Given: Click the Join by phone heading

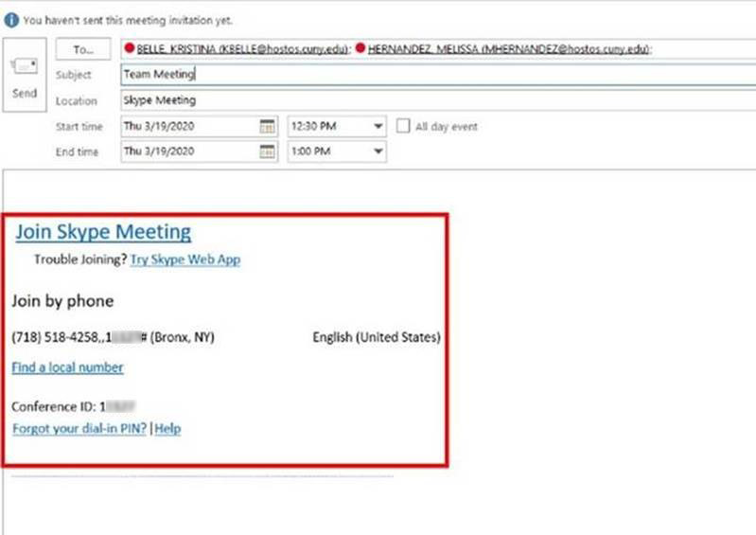Looking at the screenshot, I should point(62,301).
